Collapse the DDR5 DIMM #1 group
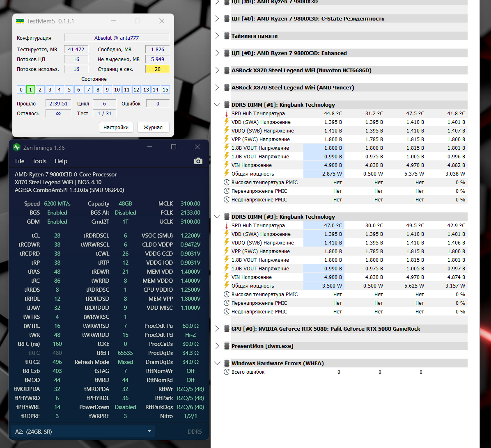The image size is (491, 448). tap(217, 105)
